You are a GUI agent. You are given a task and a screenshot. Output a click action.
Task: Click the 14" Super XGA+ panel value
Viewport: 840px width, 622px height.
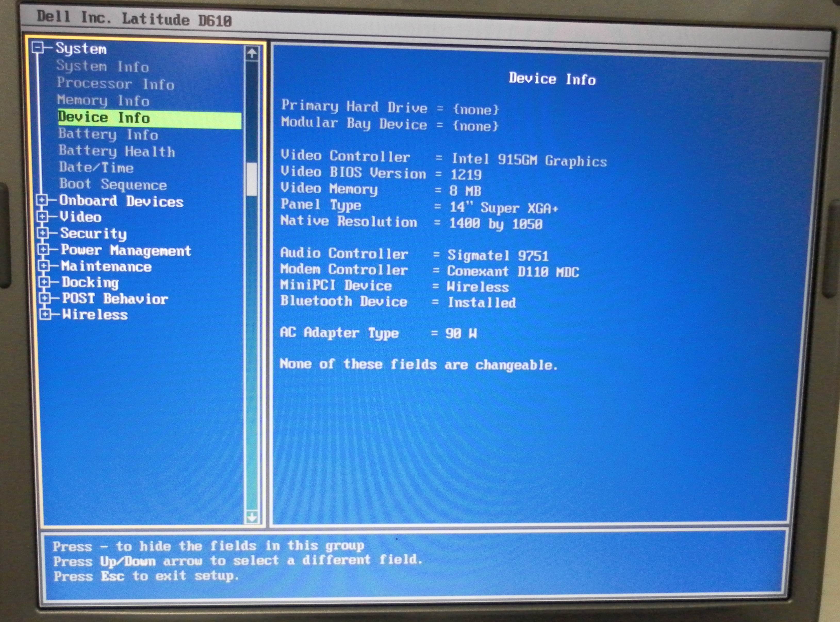click(504, 208)
